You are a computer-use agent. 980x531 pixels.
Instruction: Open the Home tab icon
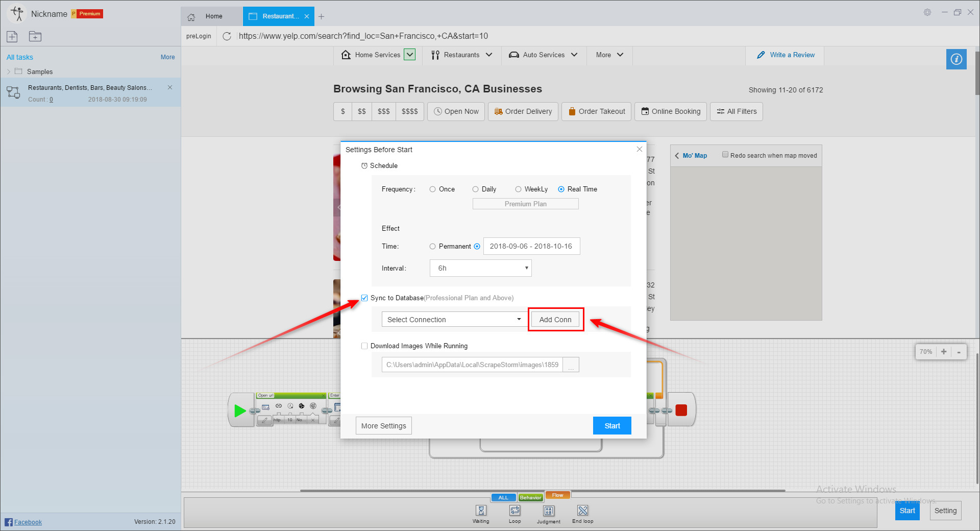[x=191, y=17]
